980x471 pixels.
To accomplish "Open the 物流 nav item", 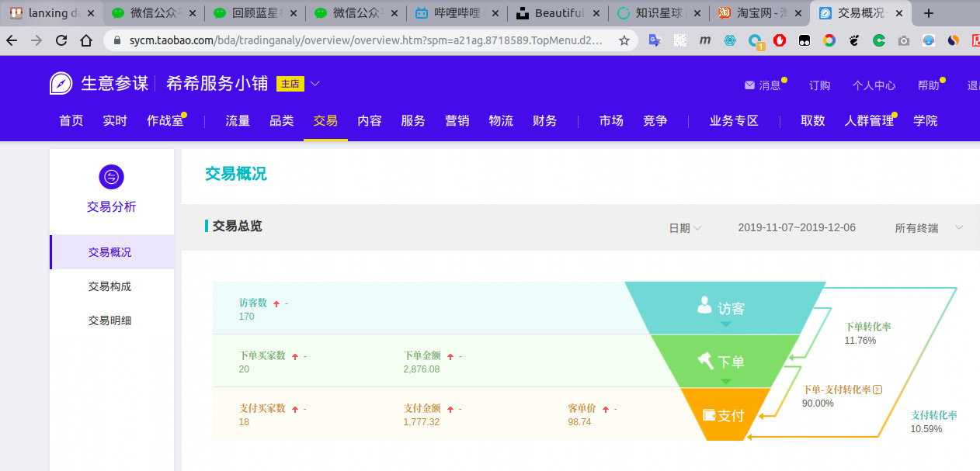I will click(x=501, y=120).
